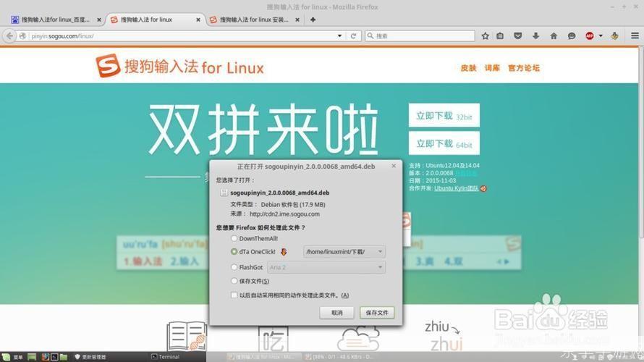Click the deb file type icon
The width and height of the screenshot is (644, 362).
coord(224,193)
